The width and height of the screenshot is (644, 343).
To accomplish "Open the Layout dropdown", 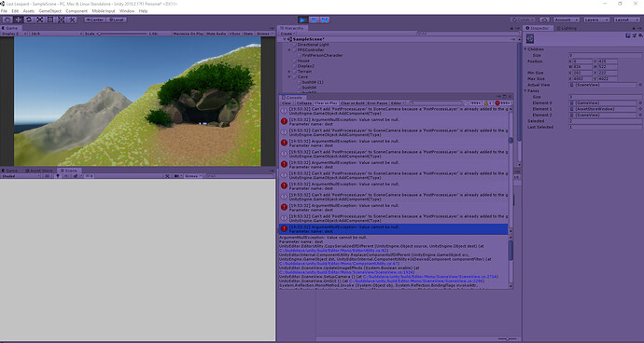I will 627,20.
